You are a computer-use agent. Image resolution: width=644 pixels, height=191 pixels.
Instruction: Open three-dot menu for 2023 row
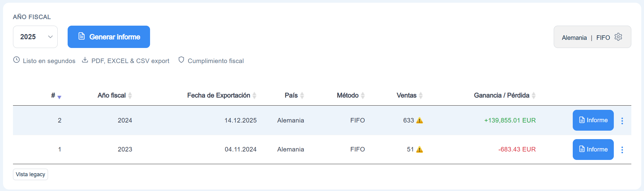(622, 150)
